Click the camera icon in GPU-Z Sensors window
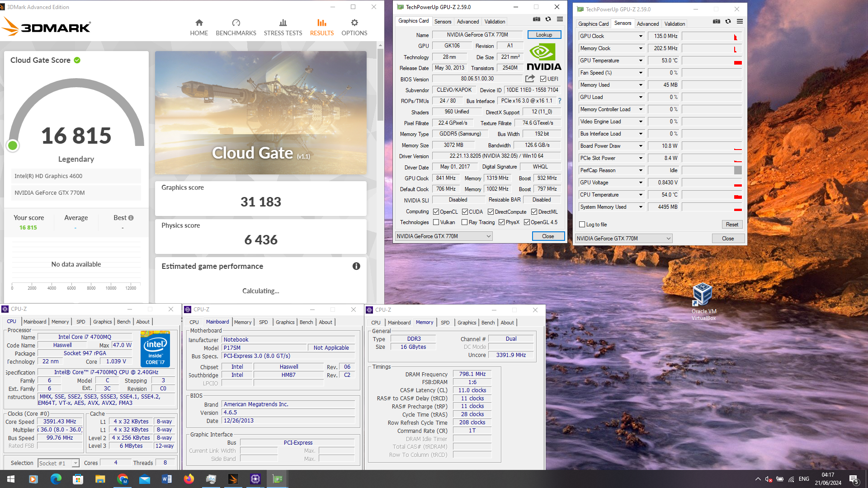The image size is (868, 488). (717, 22)
